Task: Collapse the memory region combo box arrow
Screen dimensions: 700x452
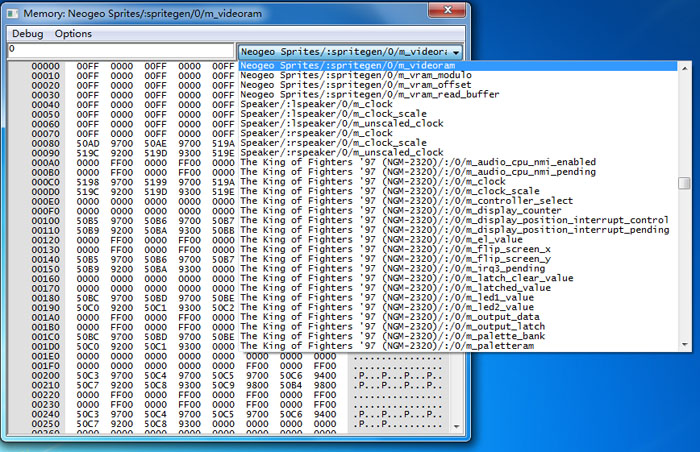Action: coord(456,52)
